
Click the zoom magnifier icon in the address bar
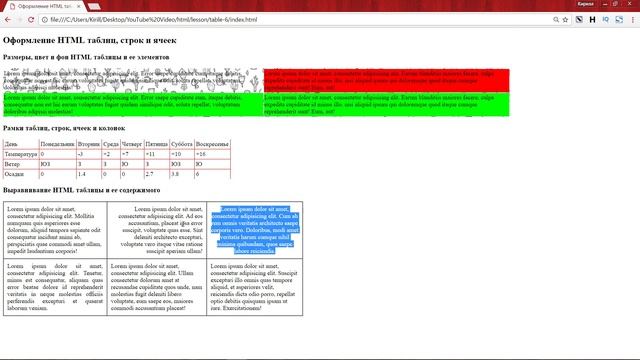coord(556,20)
